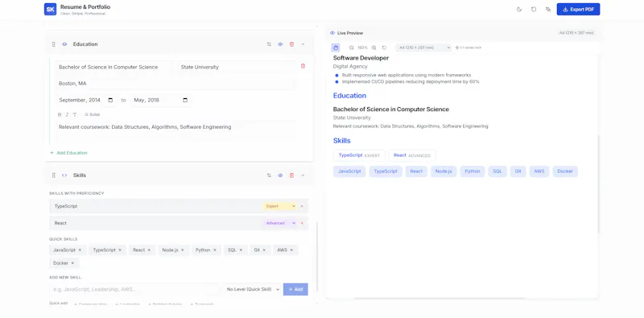644x318 pixels.
Task: Apply bold formatting in education description
Action: [x=60, y=114]
